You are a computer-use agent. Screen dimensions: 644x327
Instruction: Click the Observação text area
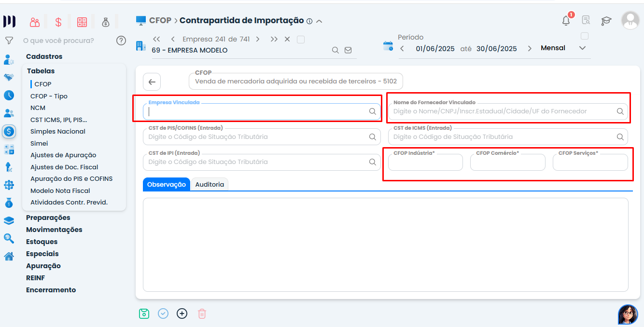(x=386, y=245)
